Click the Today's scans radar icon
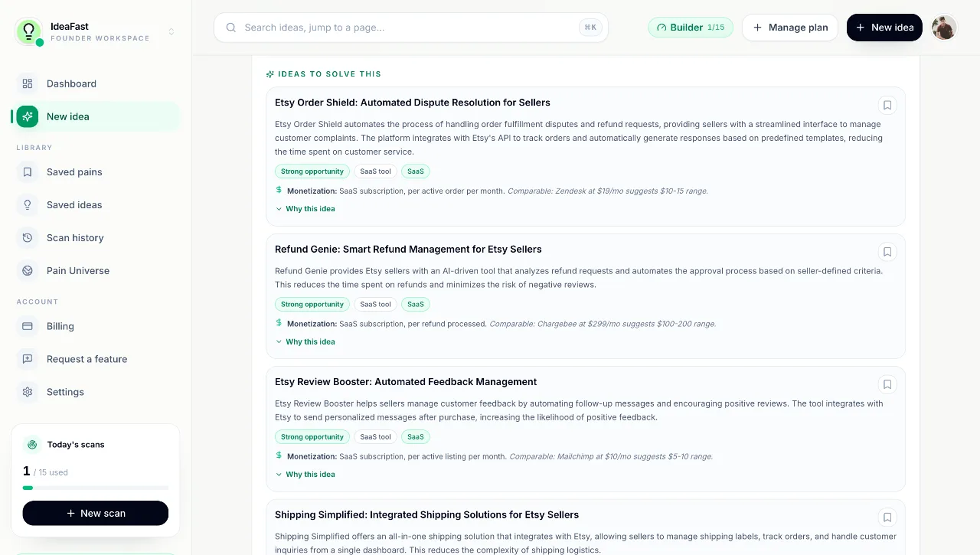The height and width of the screenshot is (555, 980). [x=32, y=444]
